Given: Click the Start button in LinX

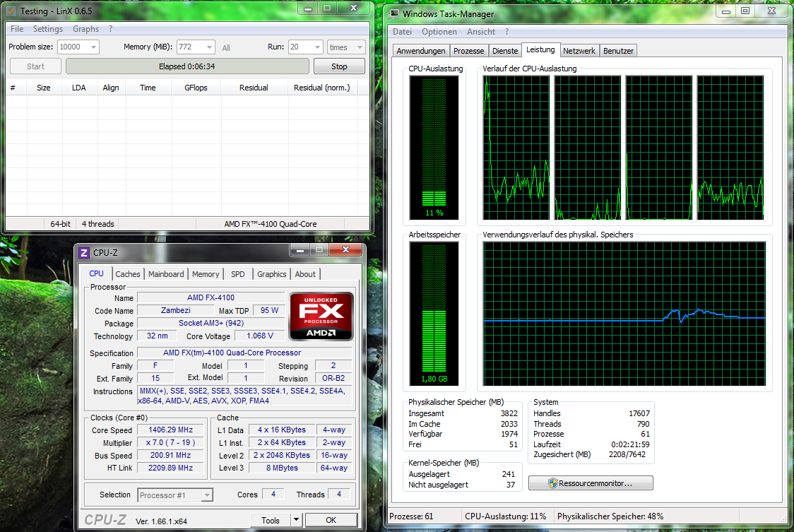Looking at the screenshot, I should [35, 66].
